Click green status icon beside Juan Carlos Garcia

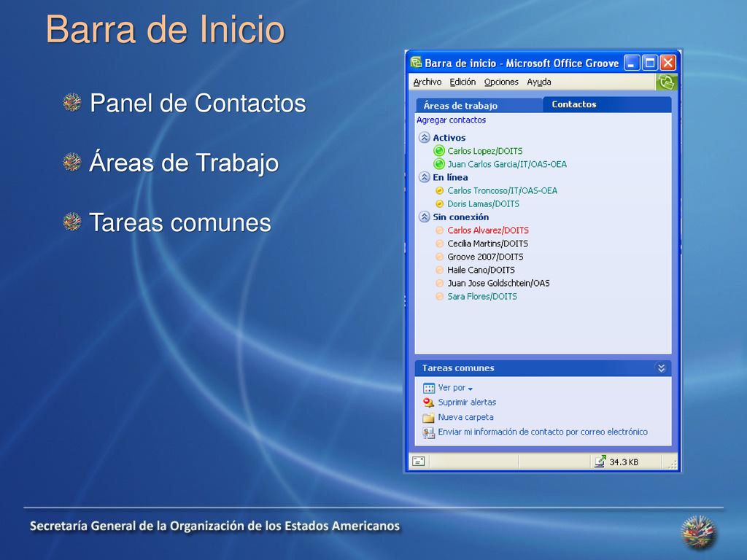438,164
